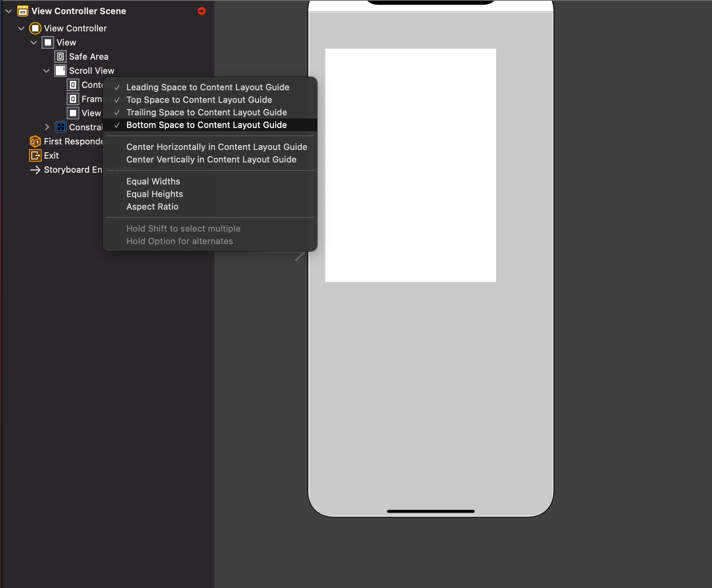Expand the Constraints disclosure chevron
712x588 pixels.
pos(47,127)
